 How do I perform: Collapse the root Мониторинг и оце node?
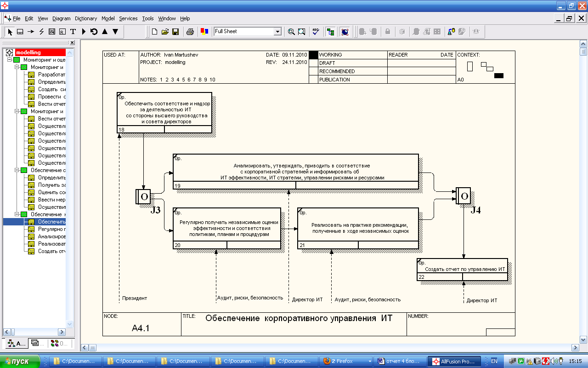[10, 60]
